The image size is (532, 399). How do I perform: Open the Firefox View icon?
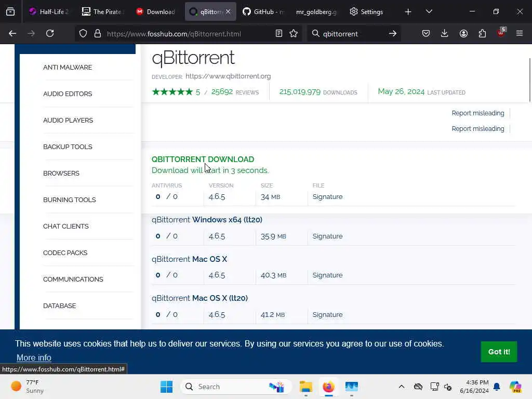pos(10,11)
